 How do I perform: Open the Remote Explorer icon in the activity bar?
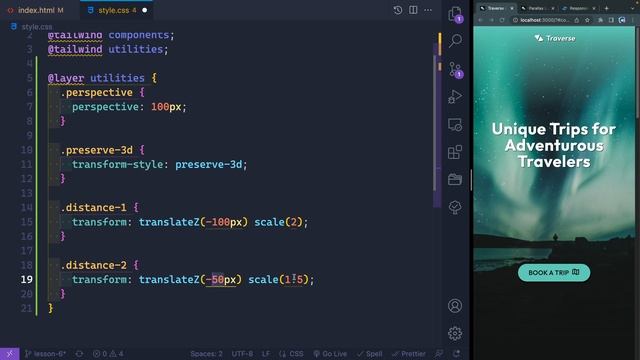(x=455, y=124)
